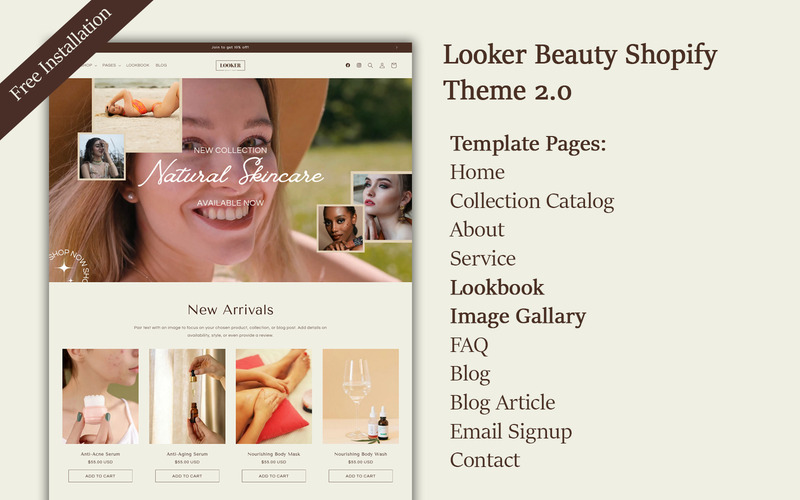Image resolution: width=800 pixels, height=500 pixels.
Task: Select 'Image Gallary' in template pages list
Action: tap(518, 316)
